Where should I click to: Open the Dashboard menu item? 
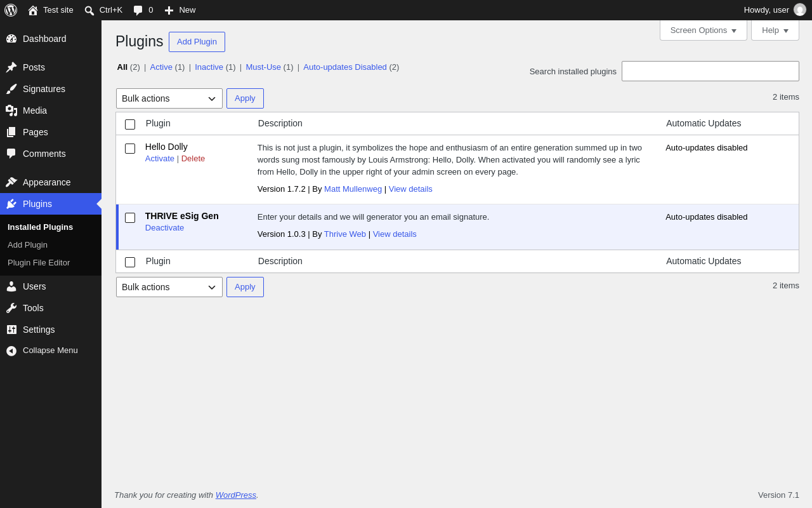(51, 39)
